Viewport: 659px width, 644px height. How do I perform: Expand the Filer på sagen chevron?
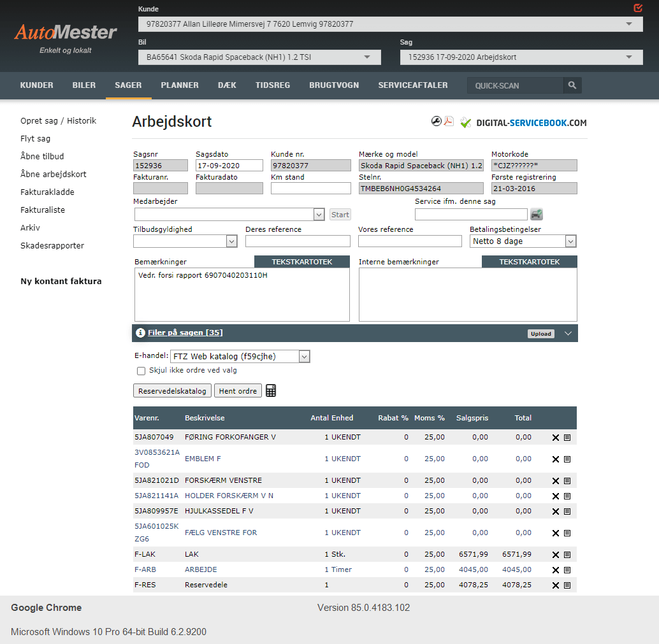pos(568,333)
